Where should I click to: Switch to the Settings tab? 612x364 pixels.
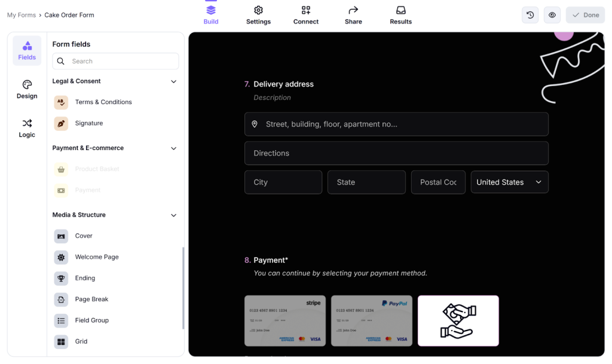[x=258, y=14]
